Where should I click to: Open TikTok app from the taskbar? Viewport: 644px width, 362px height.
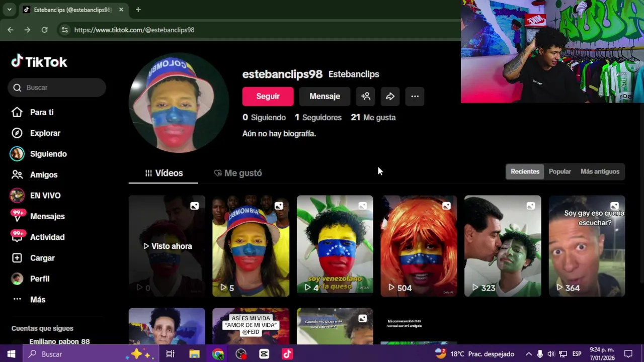tap(287, 354)
